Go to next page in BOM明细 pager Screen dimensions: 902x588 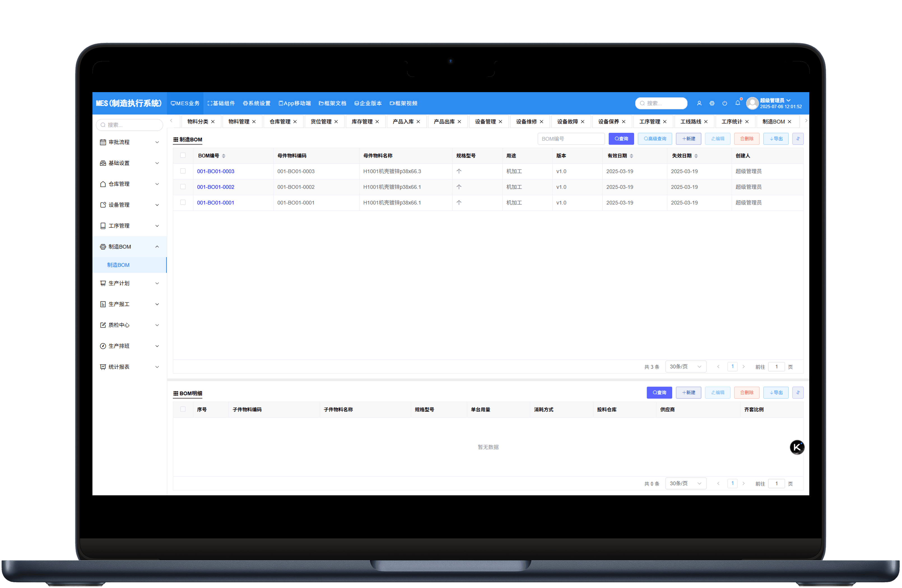point(743,483)
